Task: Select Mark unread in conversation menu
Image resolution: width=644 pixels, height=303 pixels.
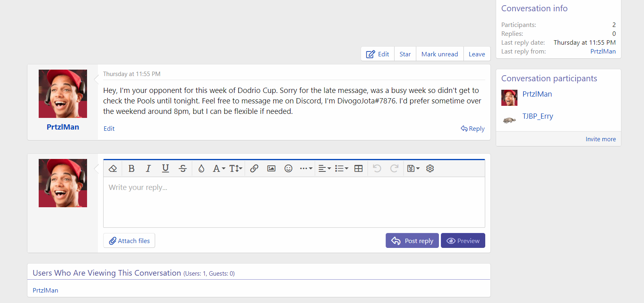Action: tap(439, 54)
